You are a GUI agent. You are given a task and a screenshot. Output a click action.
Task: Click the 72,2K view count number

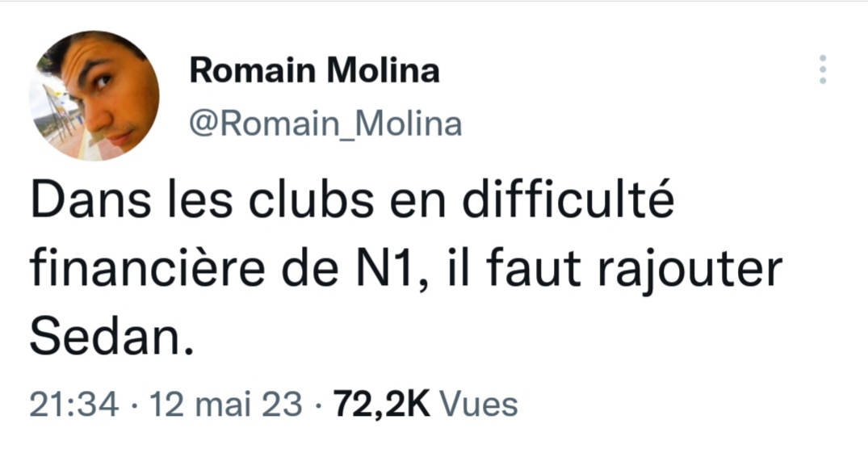click(x=381, y=405)
